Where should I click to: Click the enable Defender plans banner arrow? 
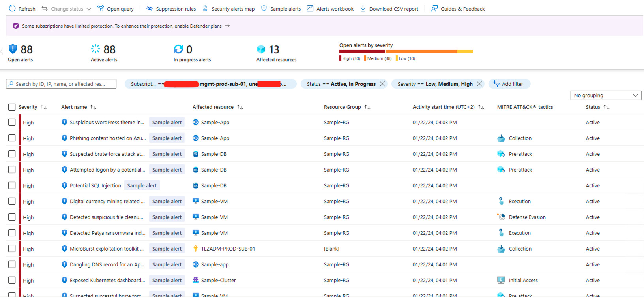click(x=227, y=26)
